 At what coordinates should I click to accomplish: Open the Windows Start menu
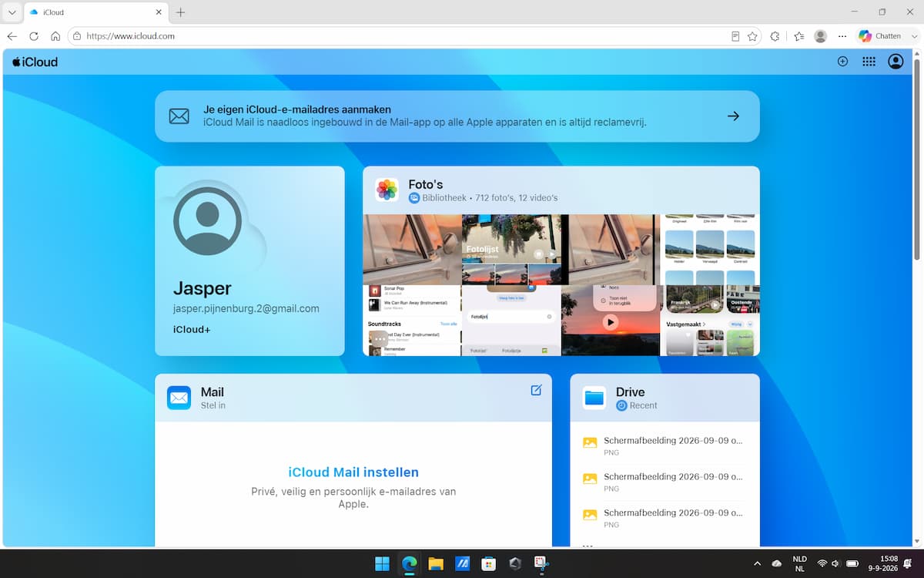[382, 564]
